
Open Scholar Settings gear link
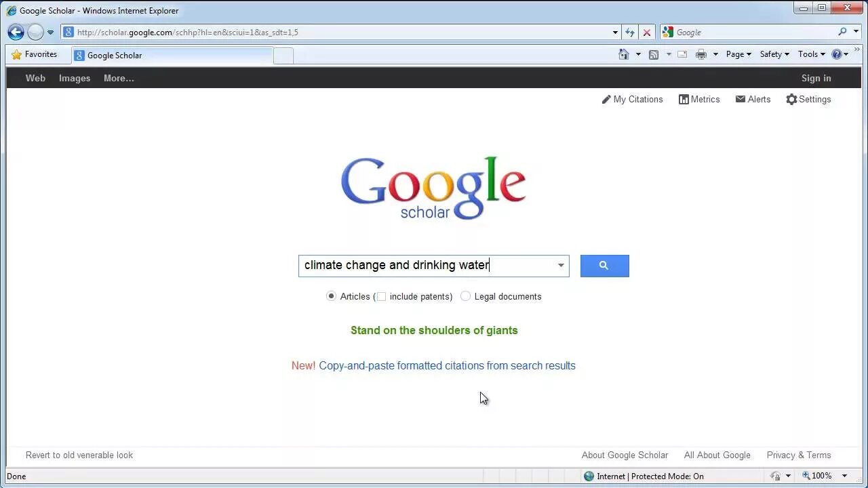pos(808,99)
